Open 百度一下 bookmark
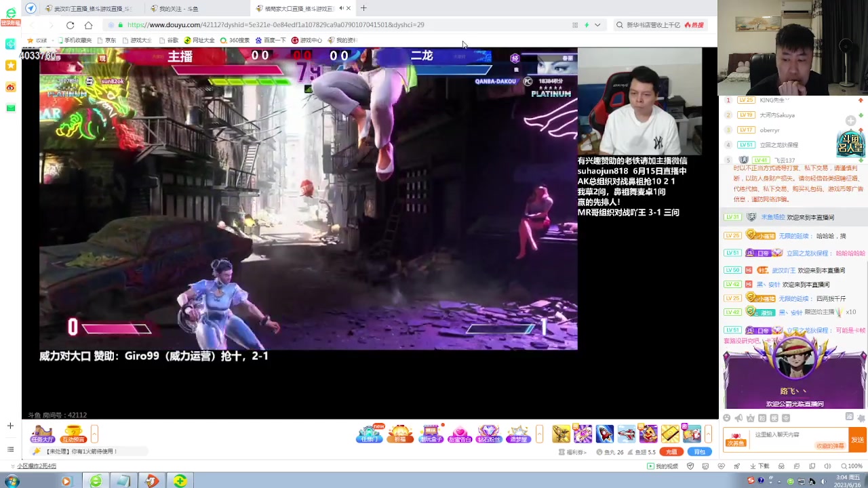Screen dimensions: 868x488 pyautogui.click(x=271, y=41)
